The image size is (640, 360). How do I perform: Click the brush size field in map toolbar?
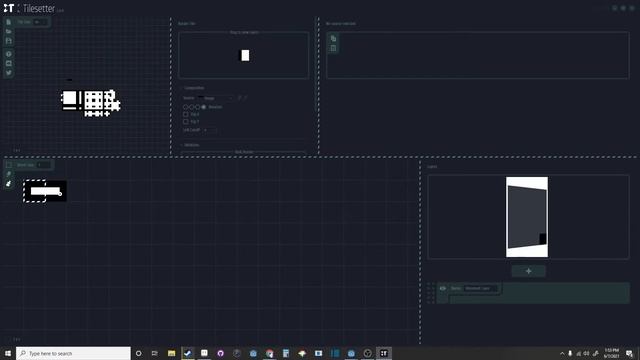44,164
